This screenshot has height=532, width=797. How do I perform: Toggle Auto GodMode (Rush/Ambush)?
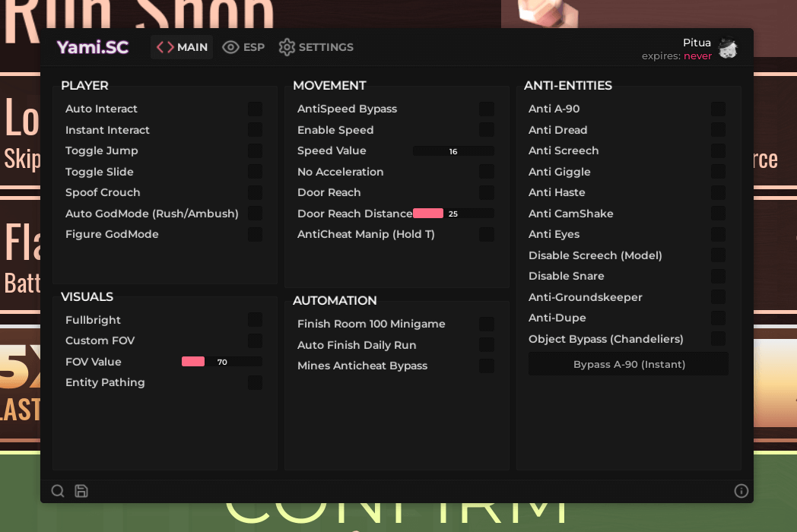click(x=256, y=214)
